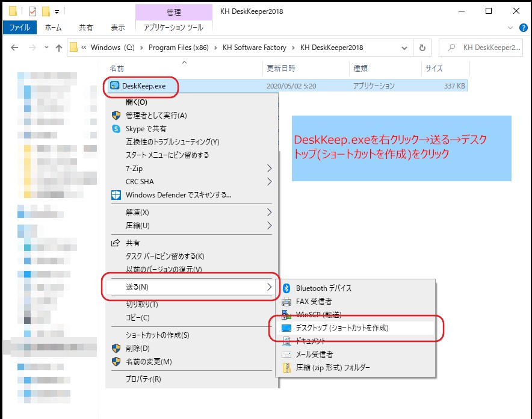
Task: Click the ドキュメント document icon
Action: pos(286,341)
